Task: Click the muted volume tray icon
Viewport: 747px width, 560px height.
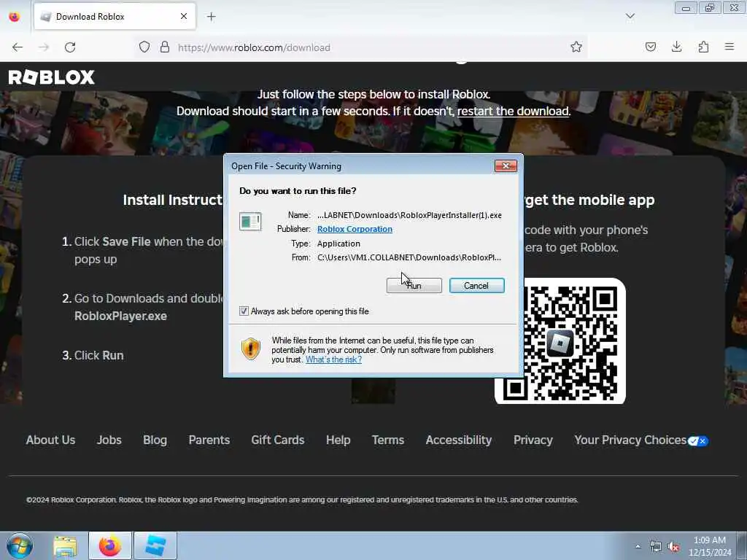Action: [x=673, y=547]
